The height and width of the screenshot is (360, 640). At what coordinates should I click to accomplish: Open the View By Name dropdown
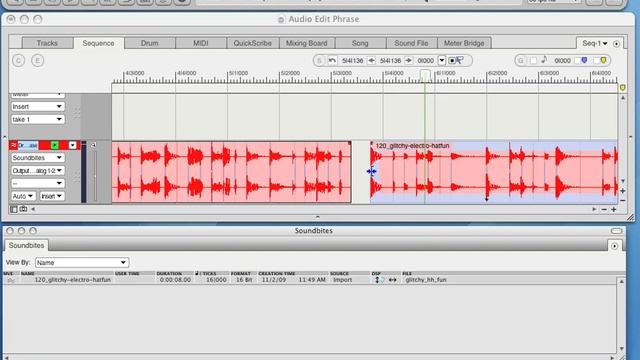tap(82, 262)
